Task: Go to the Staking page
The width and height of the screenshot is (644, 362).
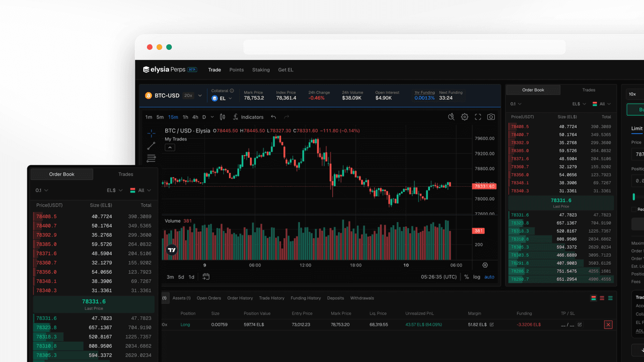Action: coord(261,70)
